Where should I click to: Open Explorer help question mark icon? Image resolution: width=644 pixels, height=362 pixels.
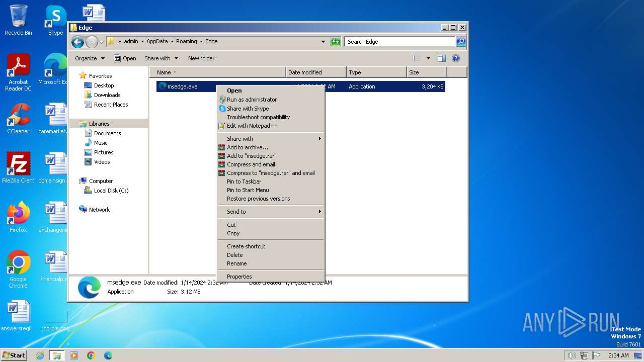coord(456,58)
